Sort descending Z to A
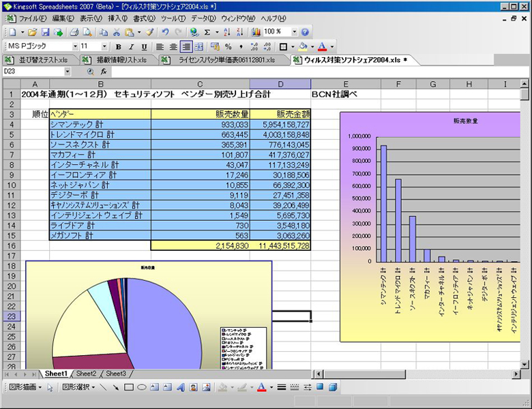This screenshot has height=409, width=532. tap(240, 32)
